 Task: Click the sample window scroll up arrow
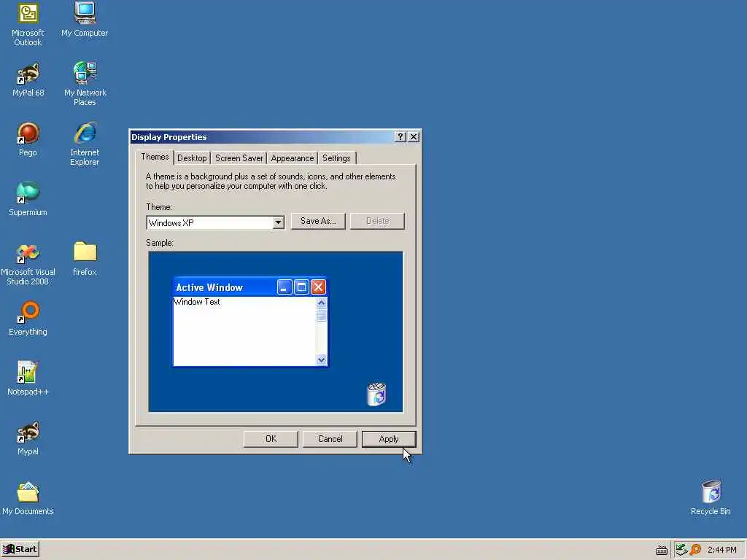point(321,303)
